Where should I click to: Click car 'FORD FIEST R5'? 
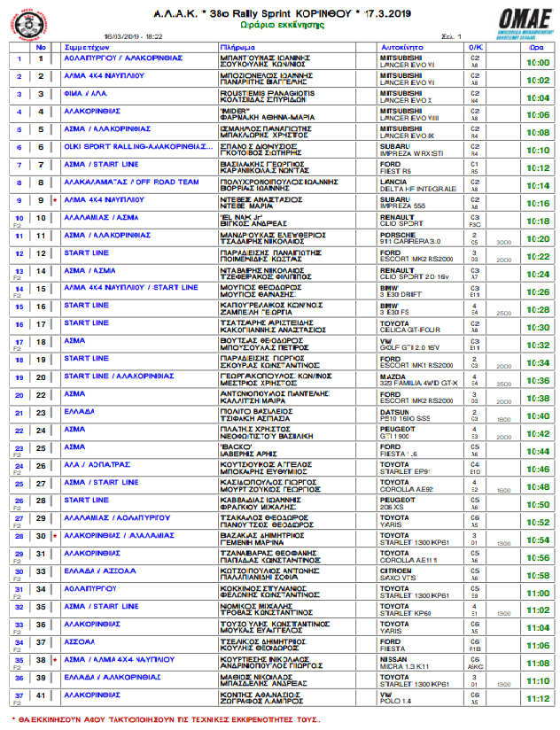pyautogui.click(x=396, y=167)
